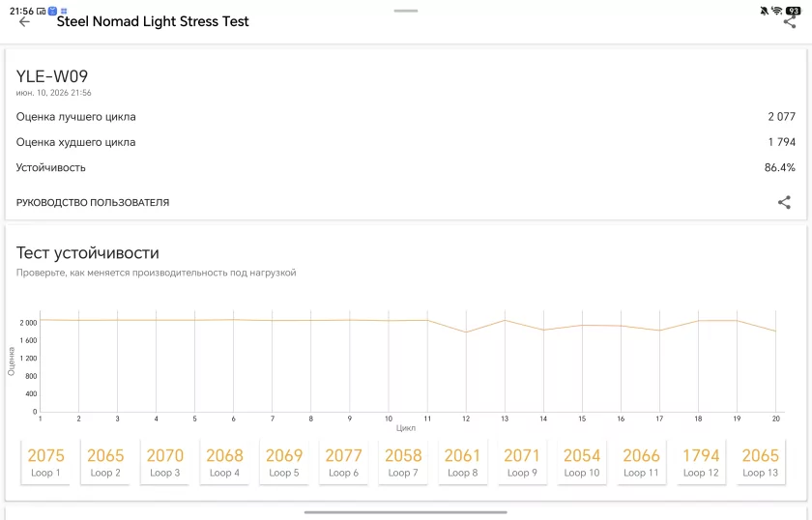812x520 pixels.
Task: Select the Loop 1 card scoring 2075
Action: 45,462
